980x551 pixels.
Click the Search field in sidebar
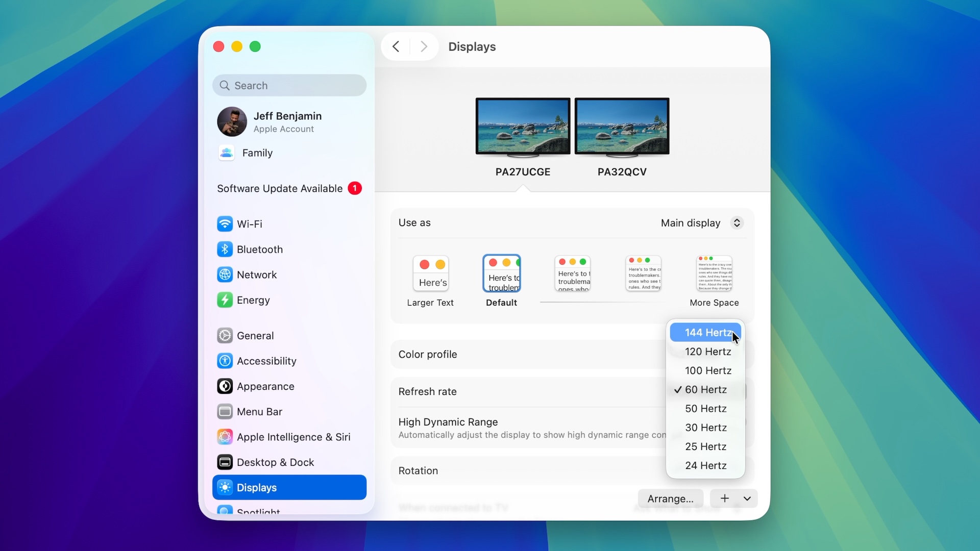(289, 85)
